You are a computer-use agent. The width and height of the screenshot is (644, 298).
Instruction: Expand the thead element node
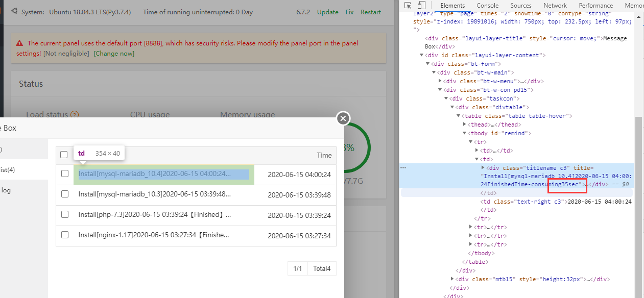pyautogui.click(x=465, y=125)
